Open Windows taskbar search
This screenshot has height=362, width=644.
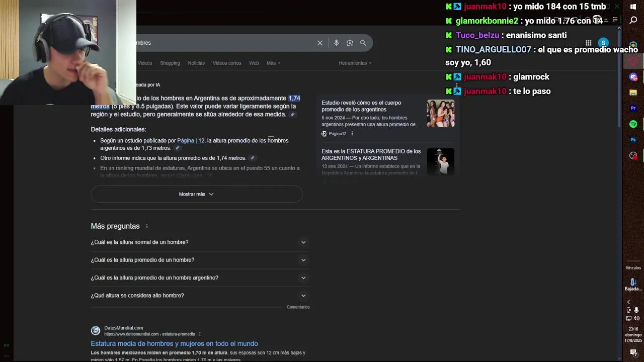[633, 20]
